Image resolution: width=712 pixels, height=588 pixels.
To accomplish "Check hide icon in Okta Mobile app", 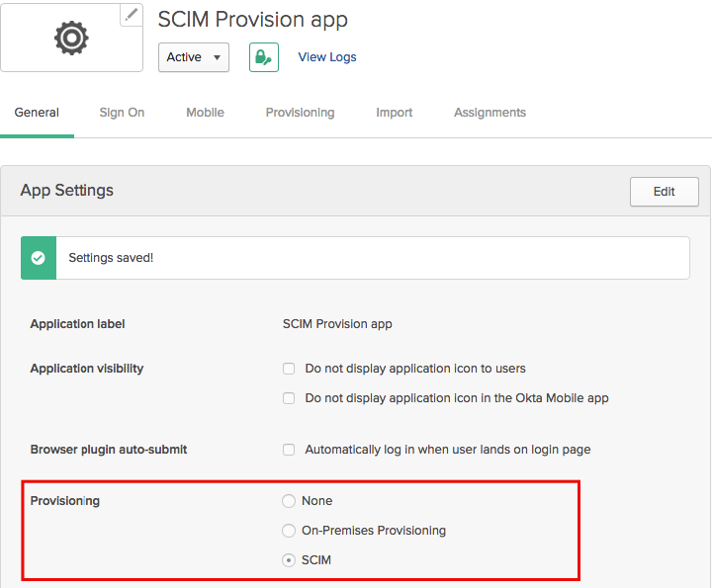I will (x=289, y=398).
